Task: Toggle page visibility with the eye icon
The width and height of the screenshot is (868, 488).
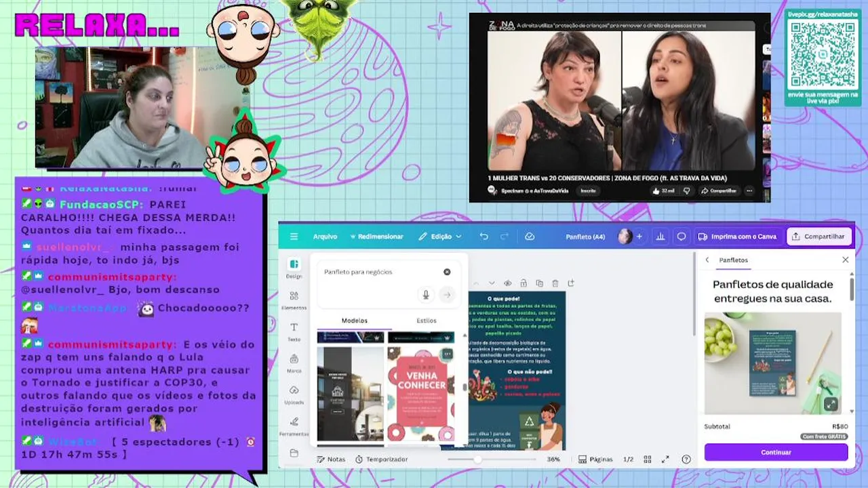Action: tap(507, 283)
